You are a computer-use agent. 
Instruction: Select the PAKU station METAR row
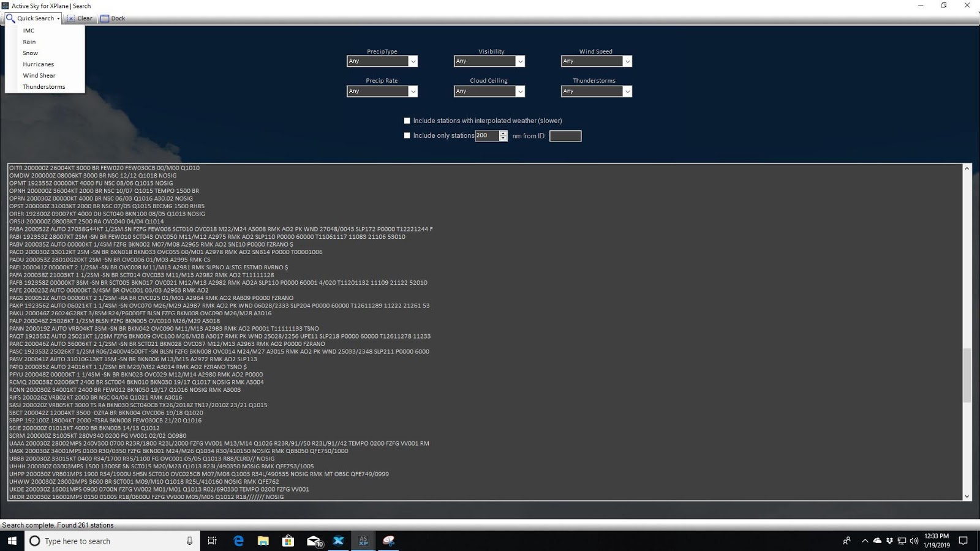140,313
